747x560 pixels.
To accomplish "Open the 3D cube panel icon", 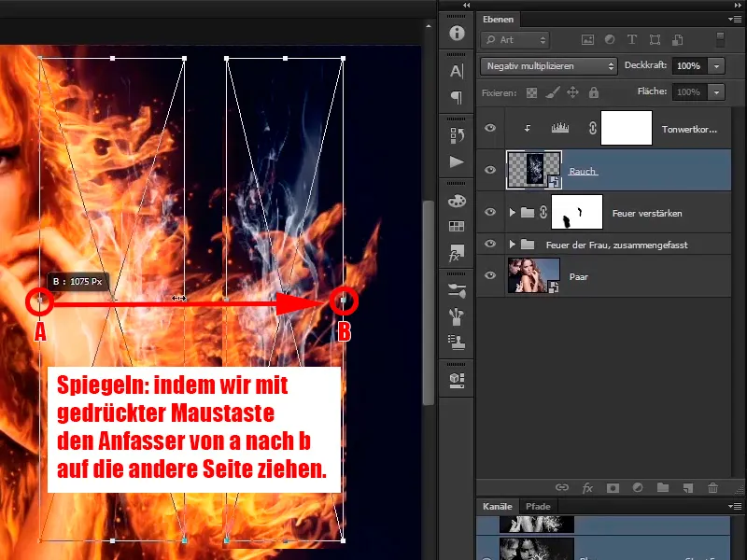I will pos(457,380).
